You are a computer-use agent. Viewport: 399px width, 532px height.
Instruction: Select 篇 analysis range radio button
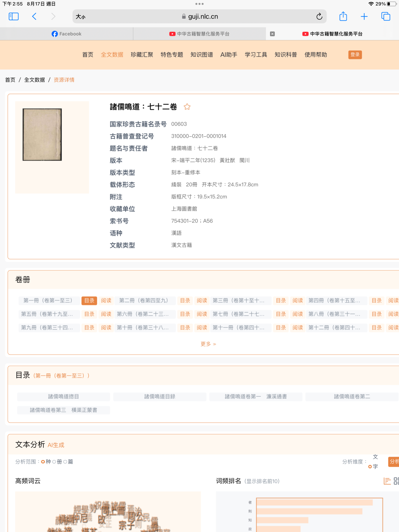tap(65, 462)
